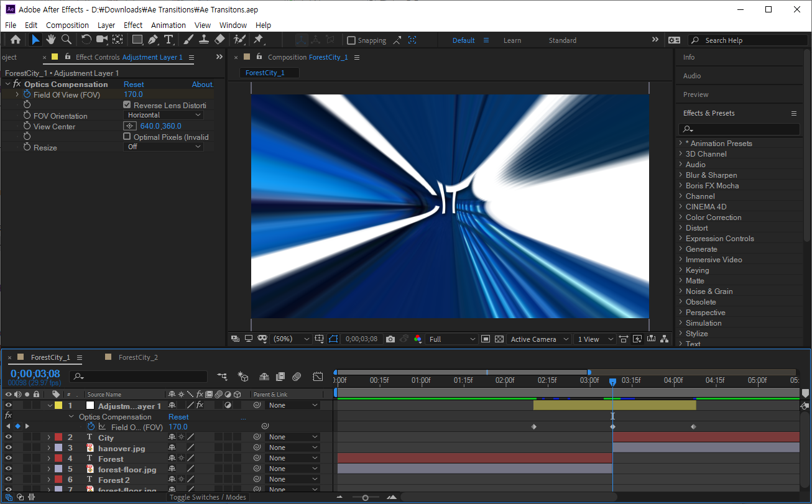
Task: Hide the hanover.jpg layer
Action: 9,448
